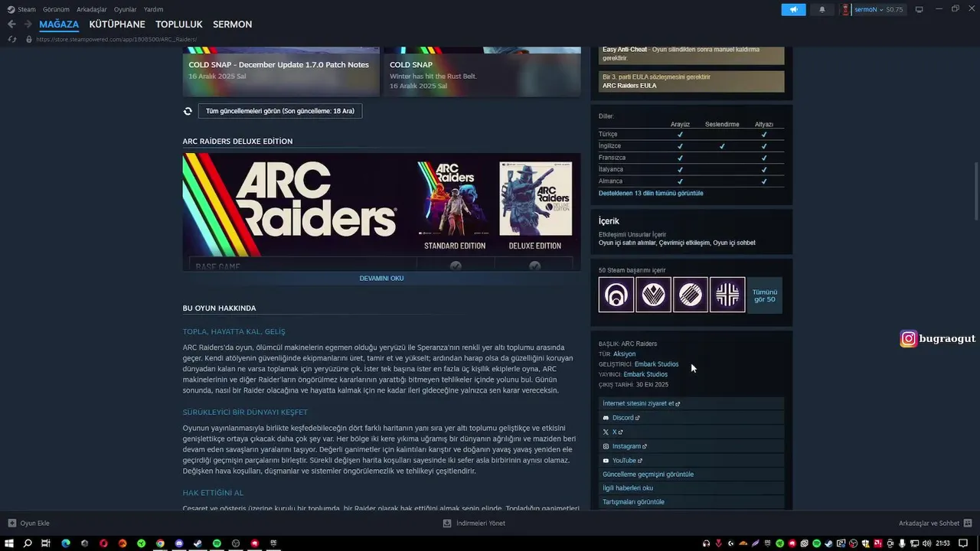980x551 pixels.
Task: Click Tümünü gör 50 achievements button
Action: point(765,295)
